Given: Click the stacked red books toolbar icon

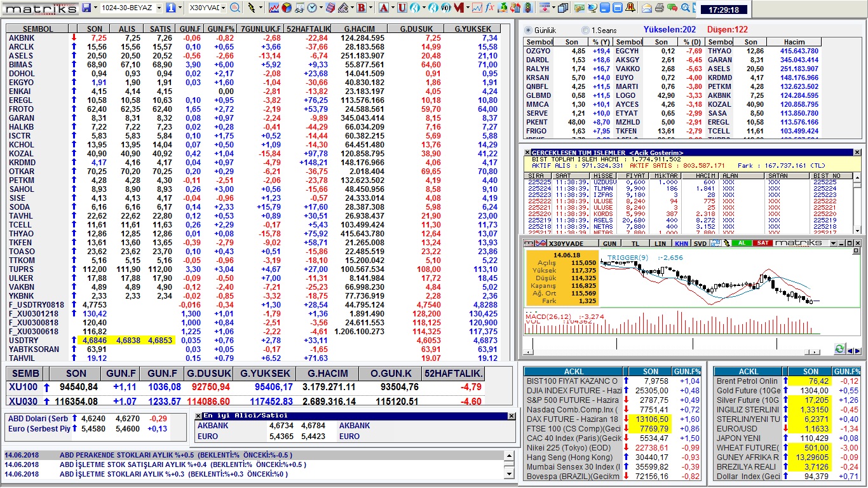Looking at the screenshot, I should [x=331, y=8].
